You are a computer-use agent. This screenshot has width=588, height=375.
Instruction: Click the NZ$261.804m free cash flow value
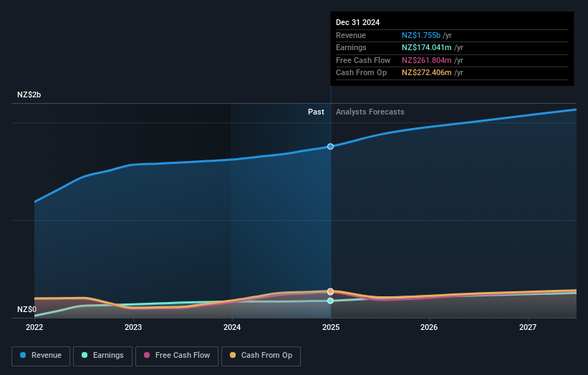[x=427, y=60]
